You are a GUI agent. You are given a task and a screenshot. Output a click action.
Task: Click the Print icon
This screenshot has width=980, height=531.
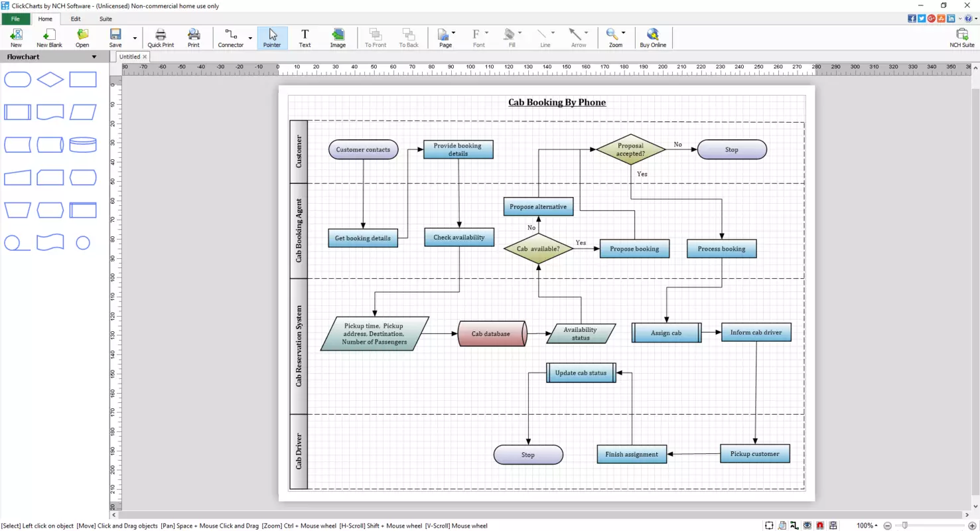194,38
